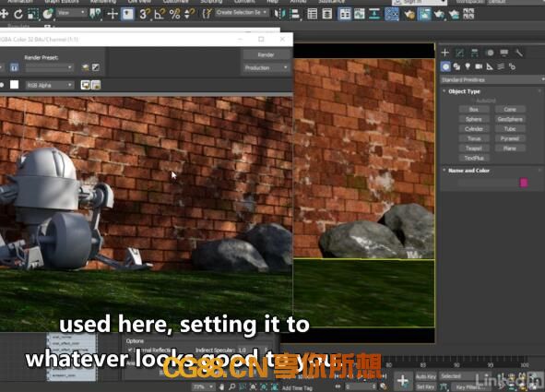The height and width of the screenshot is (392, 545).
Task: Open the Production render mode dropdown
Action: click(x=266, y=67)
